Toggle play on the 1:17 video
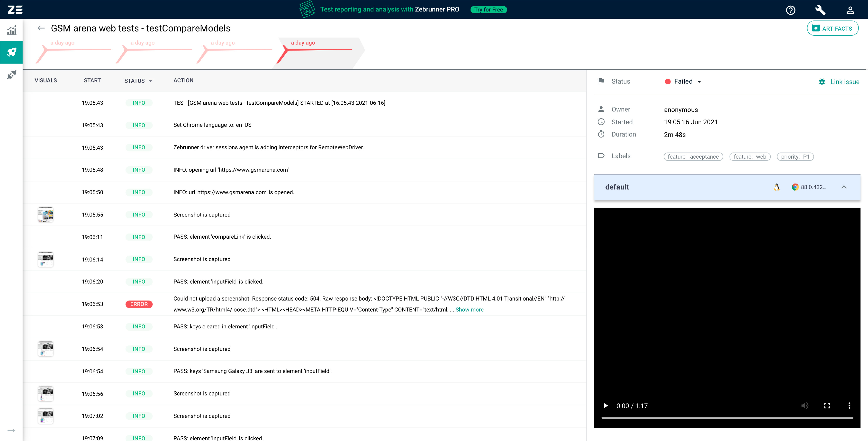Viewport: 868px width, 441px height. point(606,406)
